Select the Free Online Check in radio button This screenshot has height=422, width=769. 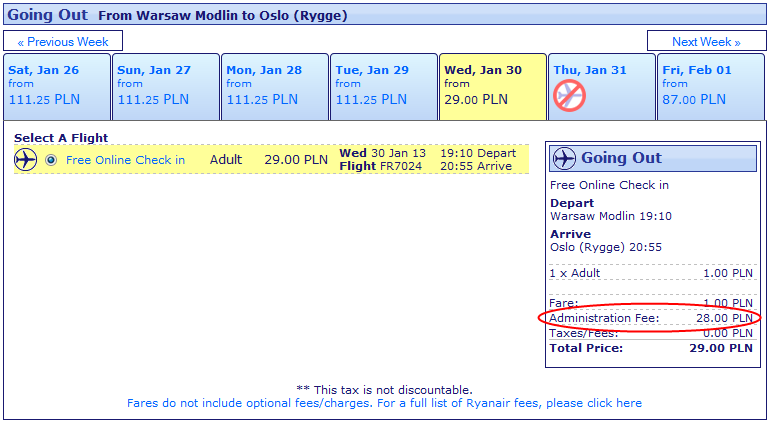[51, 160]
